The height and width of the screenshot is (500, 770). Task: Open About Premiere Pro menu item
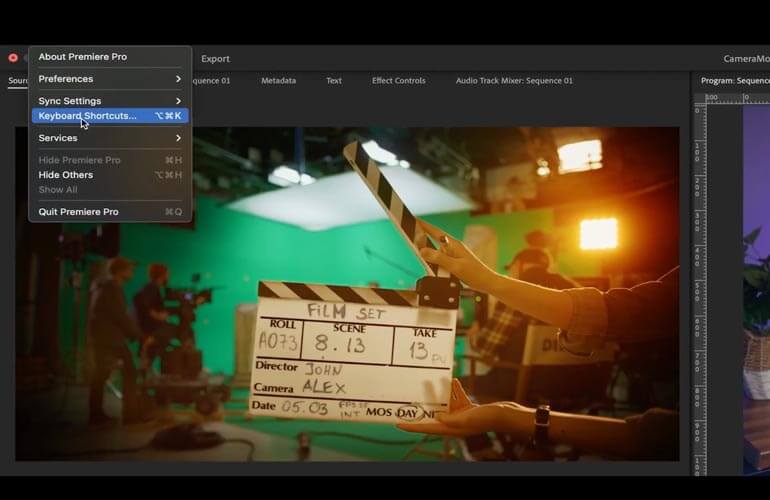click(110, 57)
